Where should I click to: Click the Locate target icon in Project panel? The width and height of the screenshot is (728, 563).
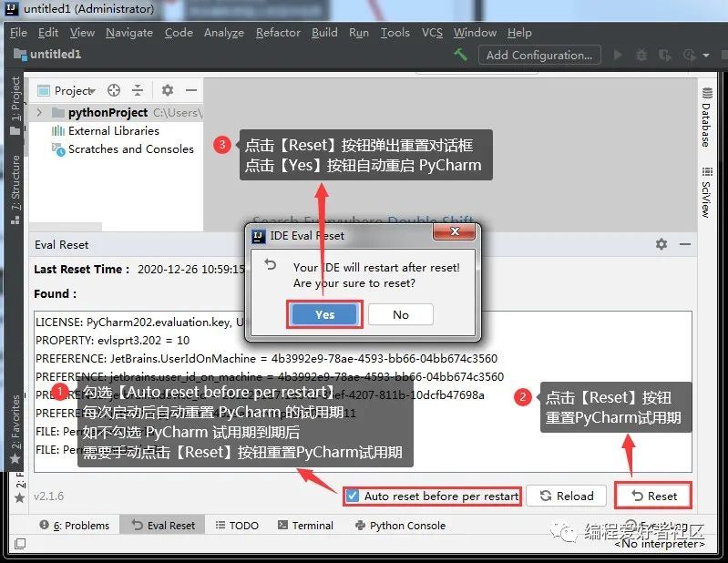[113, 90]
